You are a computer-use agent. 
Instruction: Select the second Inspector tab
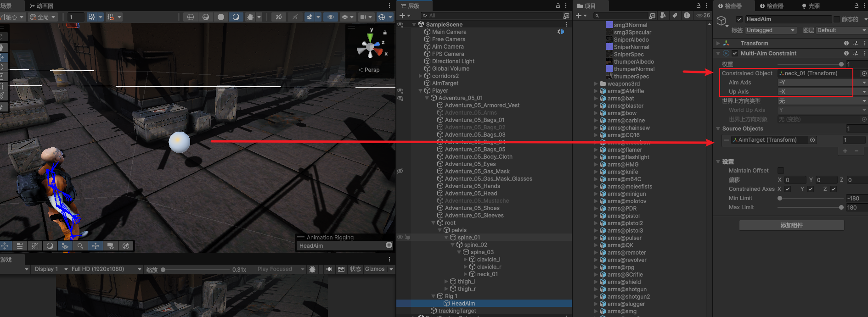(772, 6)
